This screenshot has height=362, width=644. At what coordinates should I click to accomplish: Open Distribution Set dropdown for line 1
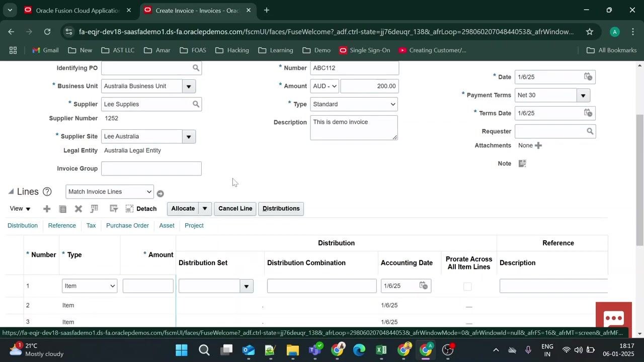(x=247, y=286)
